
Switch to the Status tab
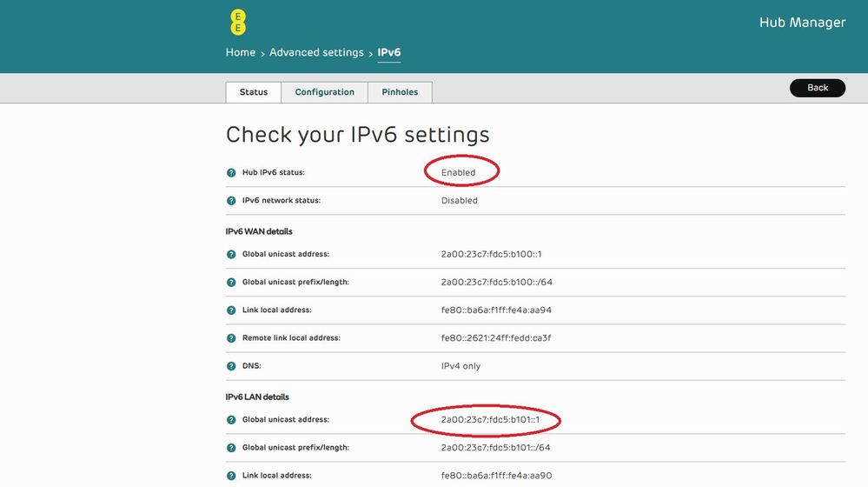(254, 92)
